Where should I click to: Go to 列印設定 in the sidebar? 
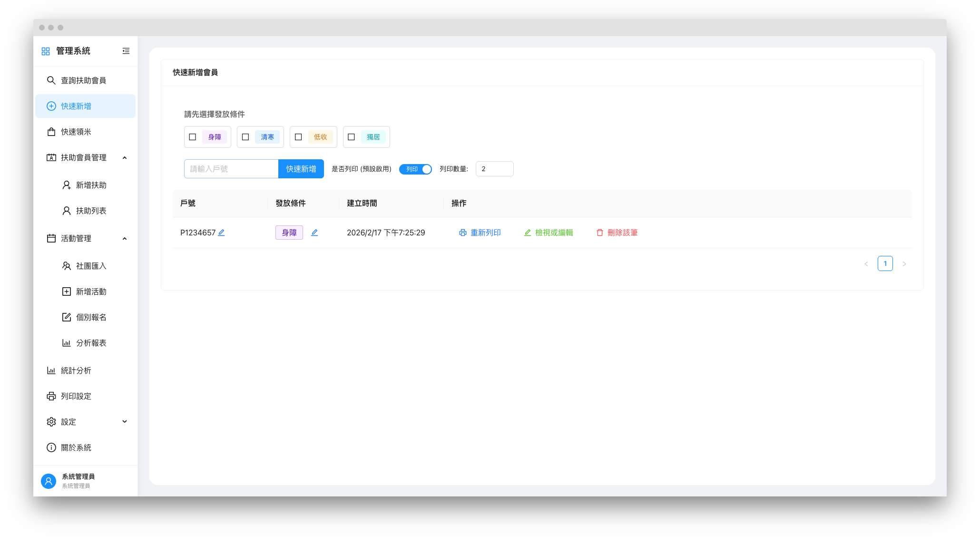click(x=76, y=396)
